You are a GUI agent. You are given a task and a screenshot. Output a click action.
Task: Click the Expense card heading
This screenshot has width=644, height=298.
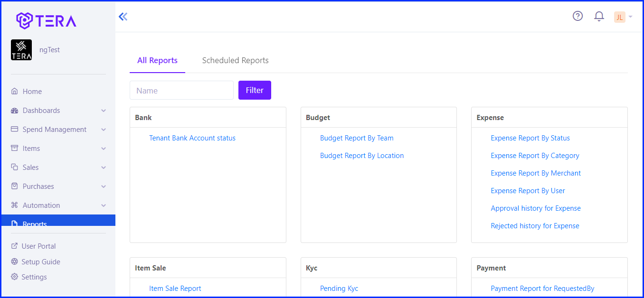click(490, 117)
